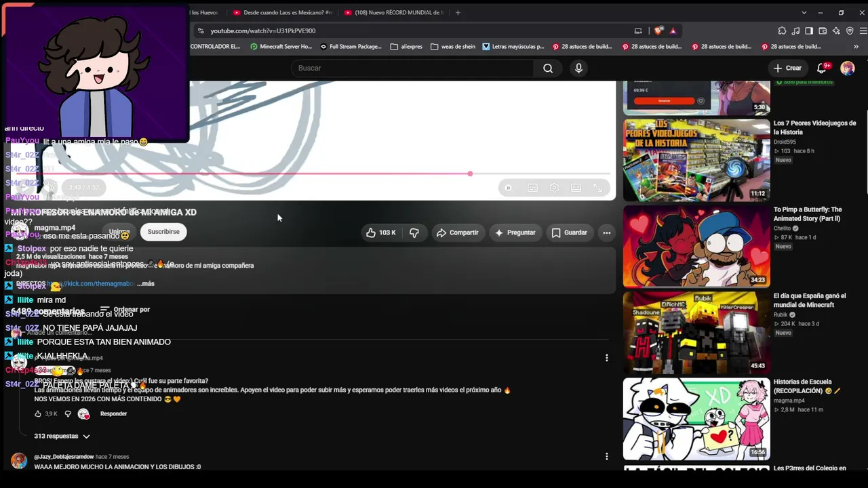
Task: Click the Brave Shields icon in address bar
Action: tap(658, 30)
